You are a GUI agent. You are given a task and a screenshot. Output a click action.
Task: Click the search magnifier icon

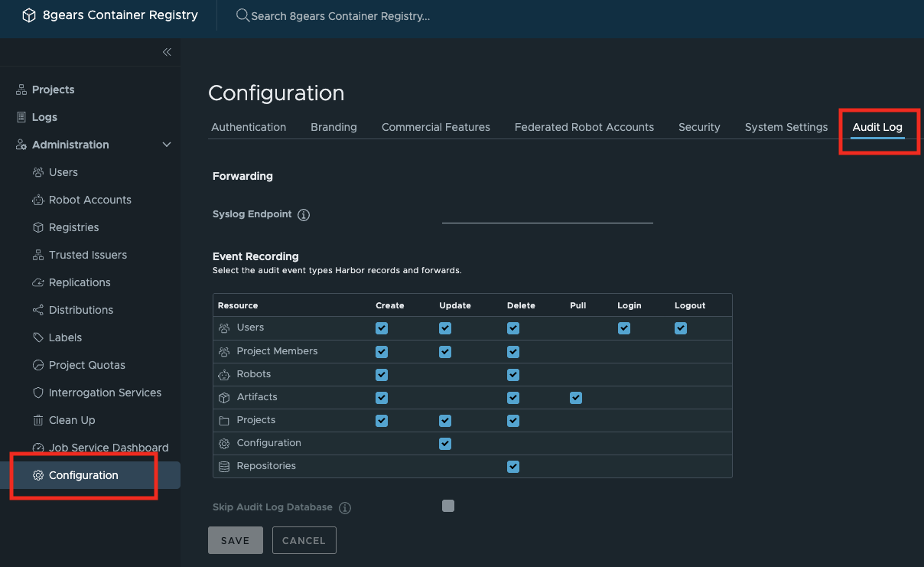tap(242, 15)
